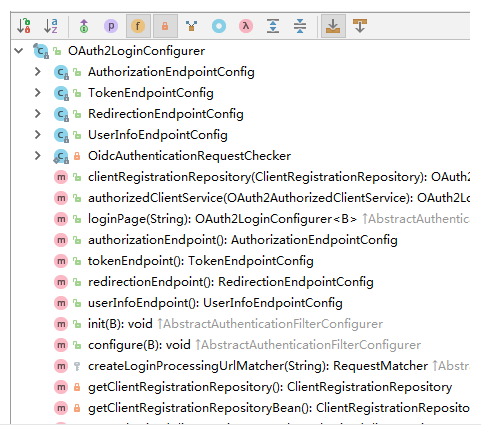
Task: Expand all tree nodes
Action: coord(273,26)
